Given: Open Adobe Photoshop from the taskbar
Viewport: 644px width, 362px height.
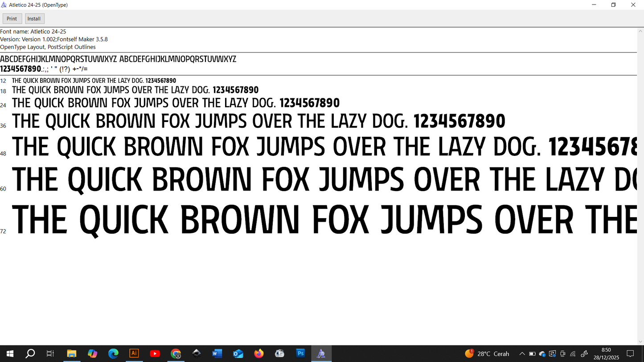Looking at the screenshot, I should pos(300,354).
